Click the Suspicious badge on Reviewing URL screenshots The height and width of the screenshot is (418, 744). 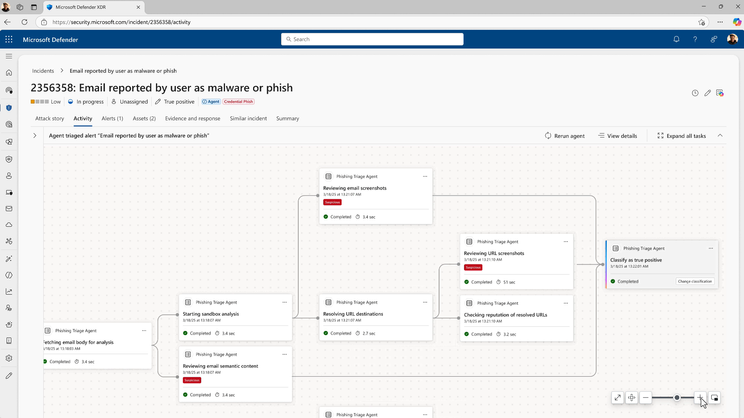(x=473, y=268)
